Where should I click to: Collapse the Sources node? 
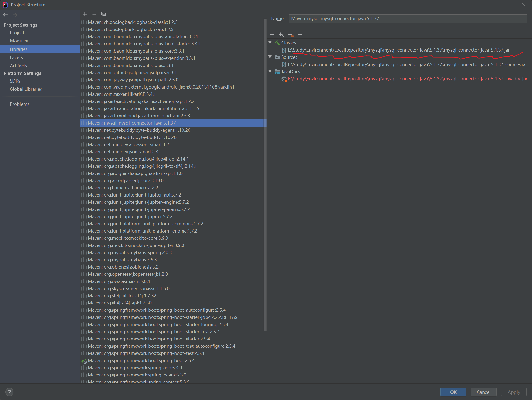270,57
